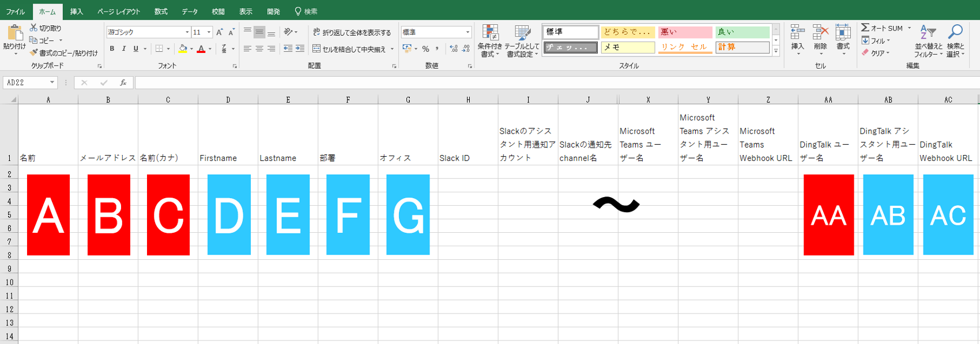Open Find and Select (検索と選択)
The image size is (980, 344).
pyautogui.click(x=955, y=40)
